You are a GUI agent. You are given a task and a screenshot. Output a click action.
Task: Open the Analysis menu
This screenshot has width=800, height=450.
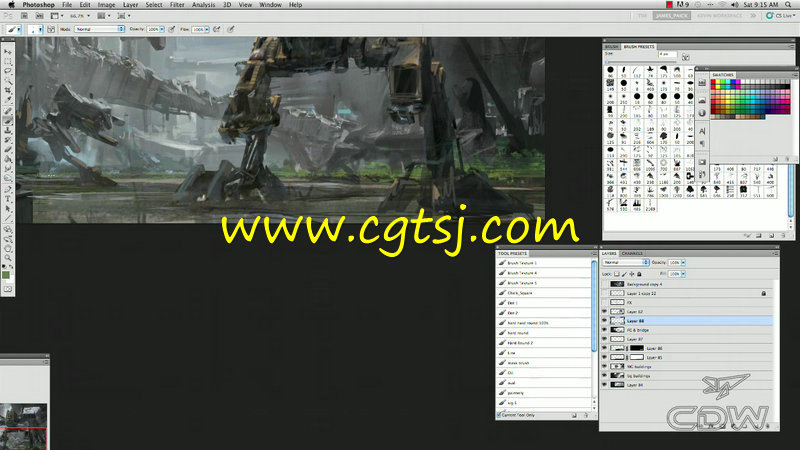(203, 5)
